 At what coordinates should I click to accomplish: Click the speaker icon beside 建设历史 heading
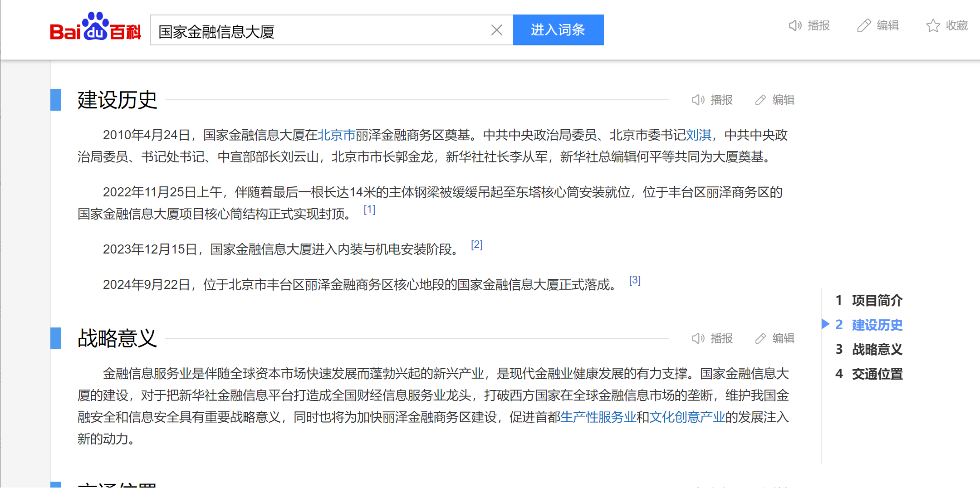pos(698,100)
